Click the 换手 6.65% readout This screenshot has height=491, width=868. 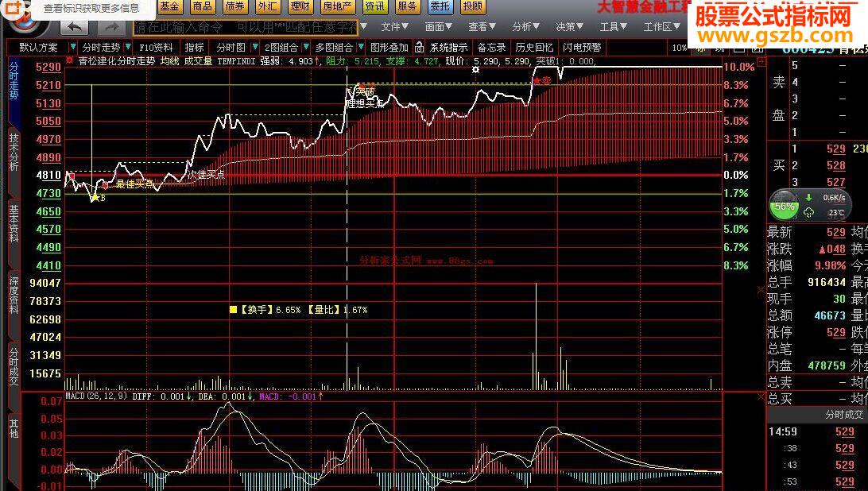(271, 310)
